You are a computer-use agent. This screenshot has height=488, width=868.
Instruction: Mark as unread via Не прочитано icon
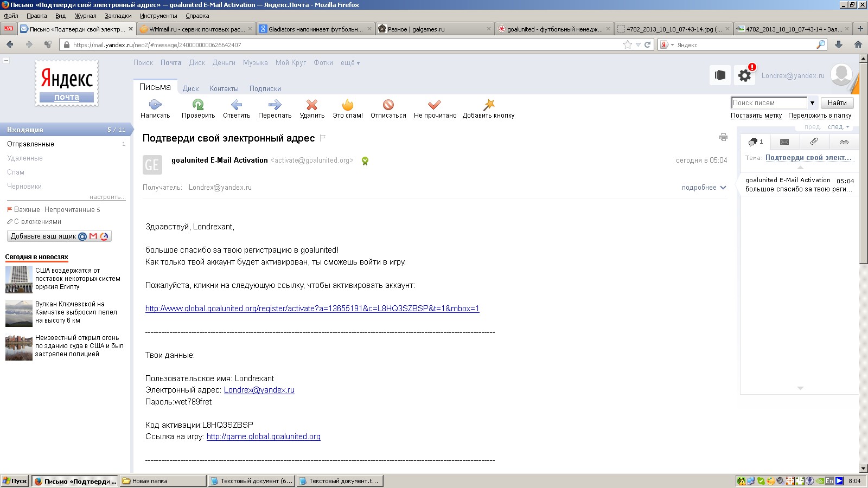435,105
